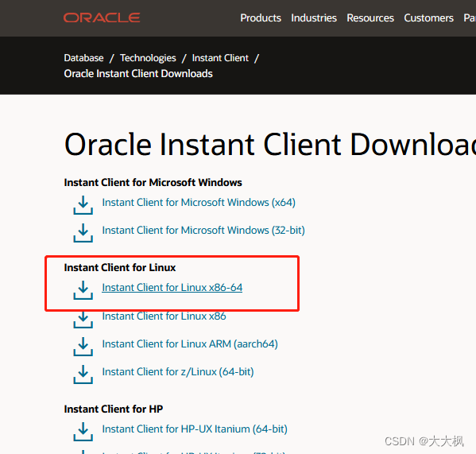Click download icon for HP-UX Itanium (64-bit)
This screenshot has height=454, width=476.
pyautogui.click(x=83, y=432)
